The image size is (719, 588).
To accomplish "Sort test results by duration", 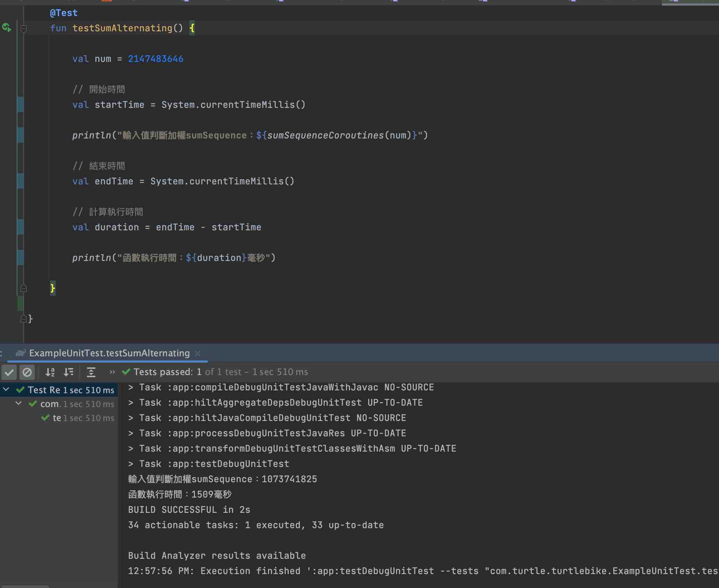I will coord(69,372).
